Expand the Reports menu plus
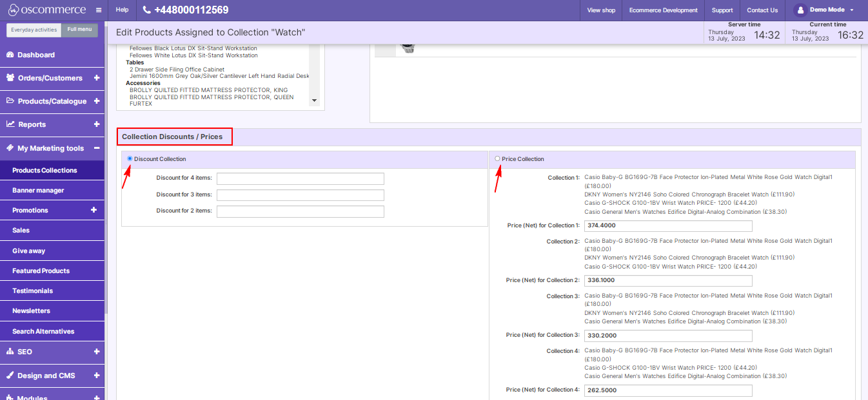The height and width of the screenshot is (400, 868). point(97,124)
